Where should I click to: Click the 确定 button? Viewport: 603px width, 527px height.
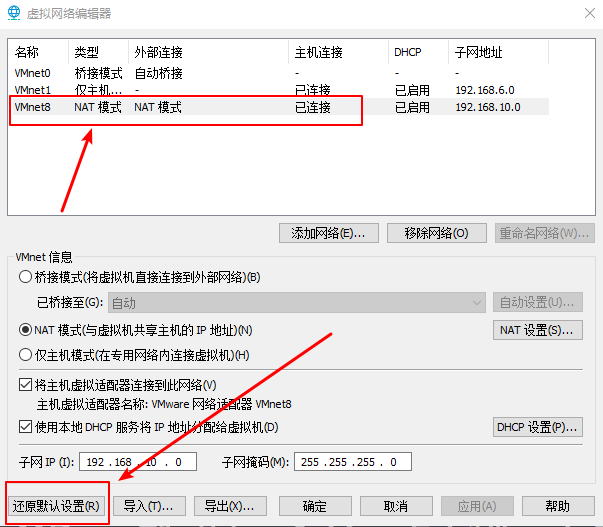[315, 506]
